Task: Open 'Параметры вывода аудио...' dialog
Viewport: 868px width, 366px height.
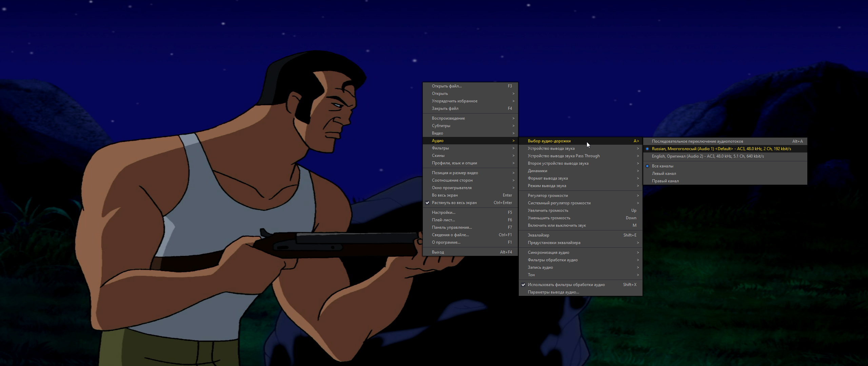Action: (580, 292)
